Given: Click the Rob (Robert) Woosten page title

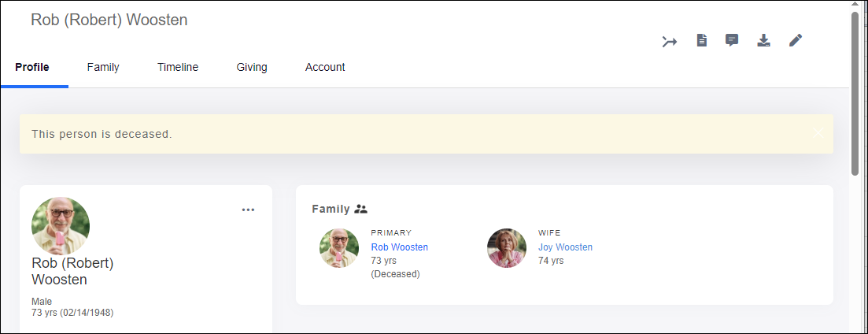Looking at the screenshot, I should click(x=109, y=20).
